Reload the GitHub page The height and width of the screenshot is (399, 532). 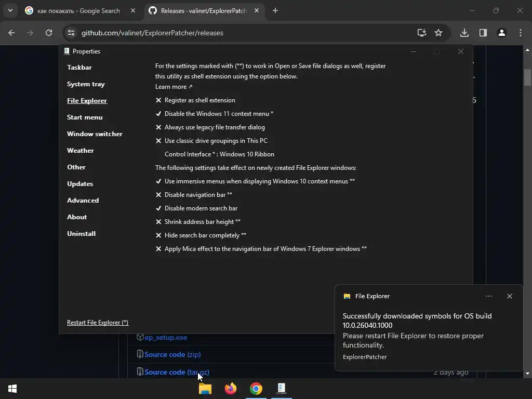click(49, 33)
